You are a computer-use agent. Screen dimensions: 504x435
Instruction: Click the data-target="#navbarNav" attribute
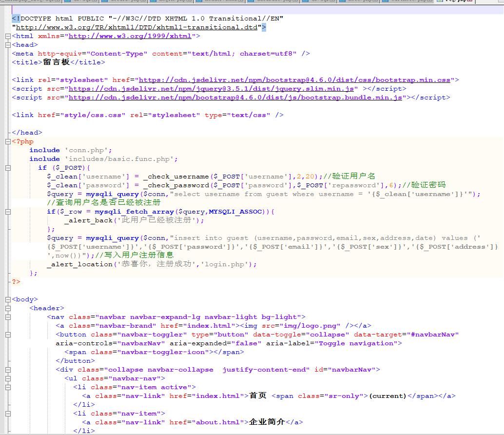click(407, 335)
